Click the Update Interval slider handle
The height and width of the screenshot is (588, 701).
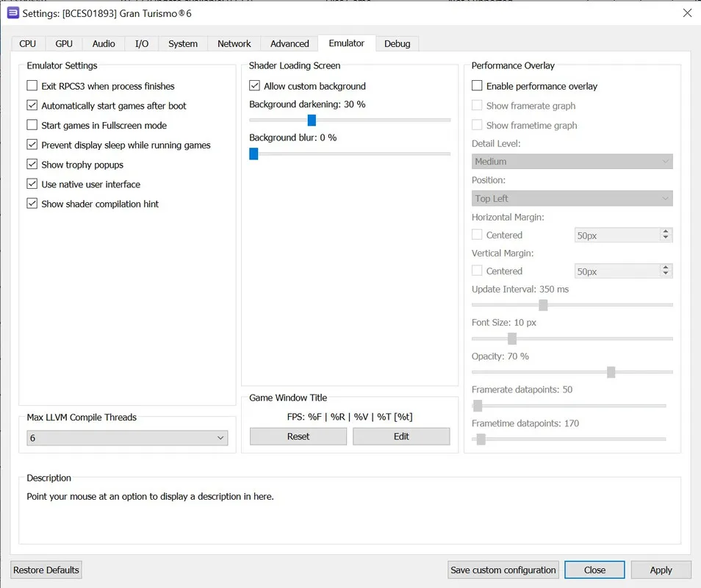pos(543,305)
